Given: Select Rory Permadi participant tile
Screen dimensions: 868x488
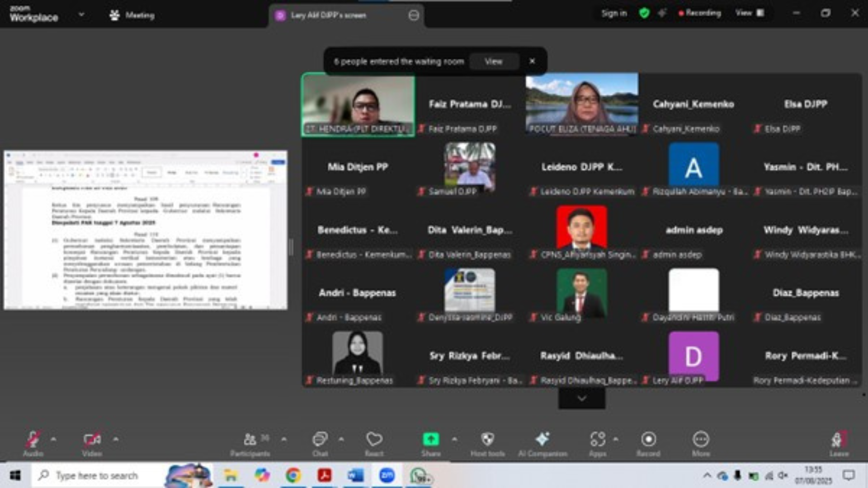Looking at the screenshot, I should coord(806,357).
